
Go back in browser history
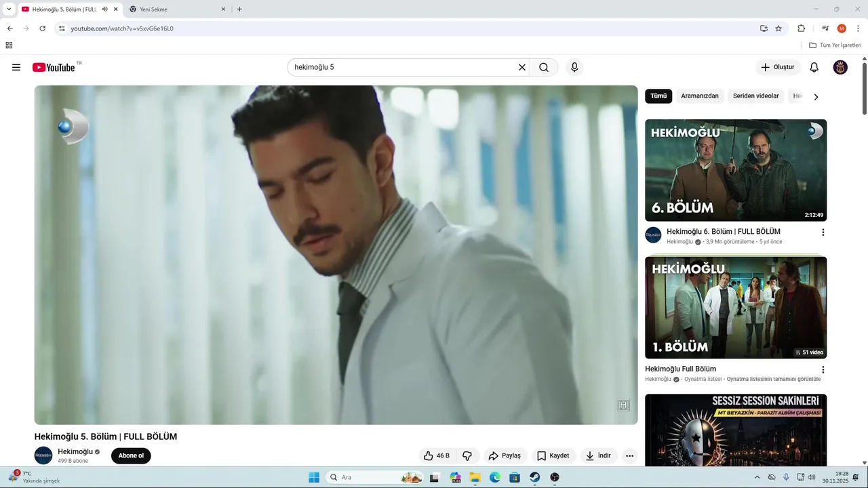coord(9,28)
